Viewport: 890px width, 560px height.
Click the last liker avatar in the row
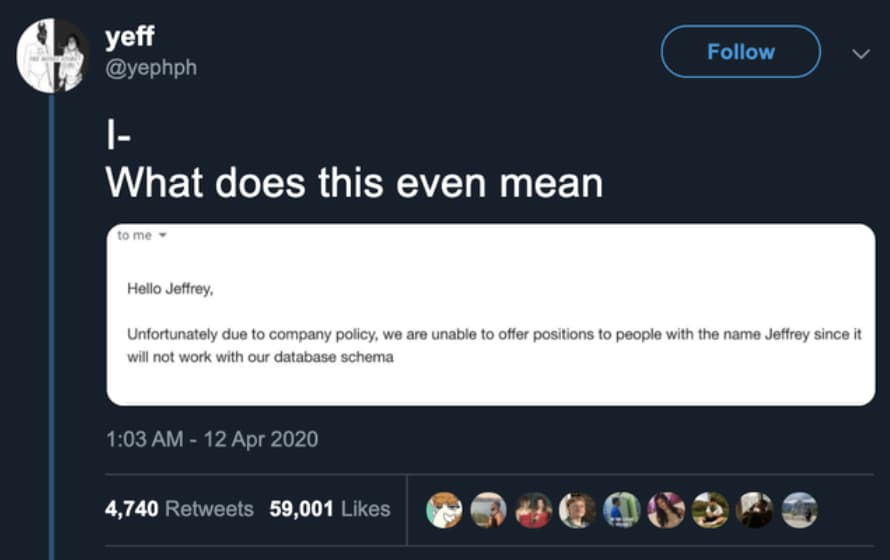tap(799, 509)
